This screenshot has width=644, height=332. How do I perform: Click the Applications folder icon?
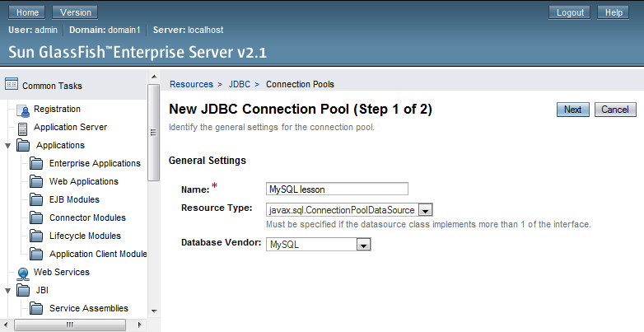pos(23,145)
